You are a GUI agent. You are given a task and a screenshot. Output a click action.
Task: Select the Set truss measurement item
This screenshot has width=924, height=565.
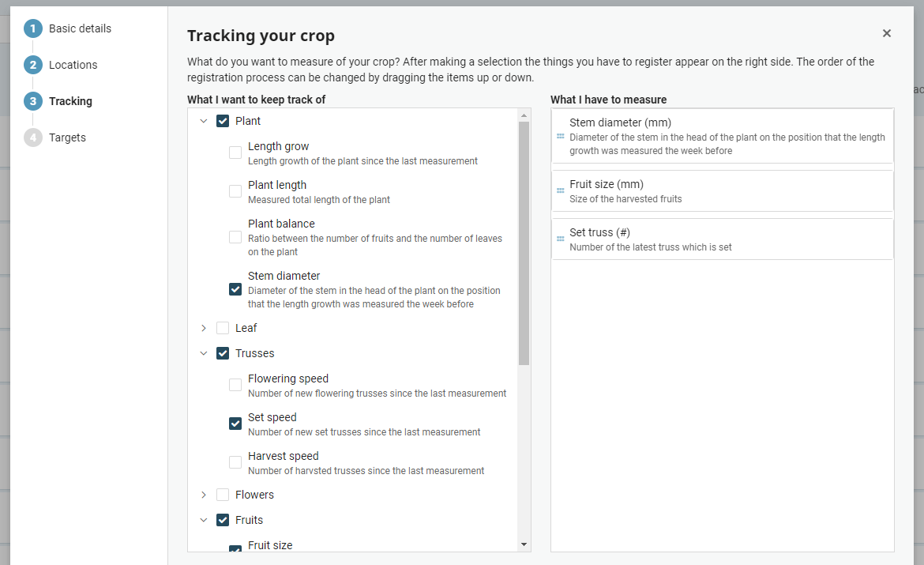[x=723, y=239]
